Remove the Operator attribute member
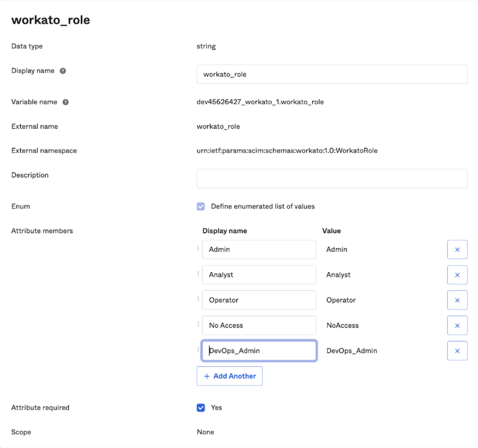Image resolution: width=478 pixels, height=448 pixels. [x=457, y=300]
